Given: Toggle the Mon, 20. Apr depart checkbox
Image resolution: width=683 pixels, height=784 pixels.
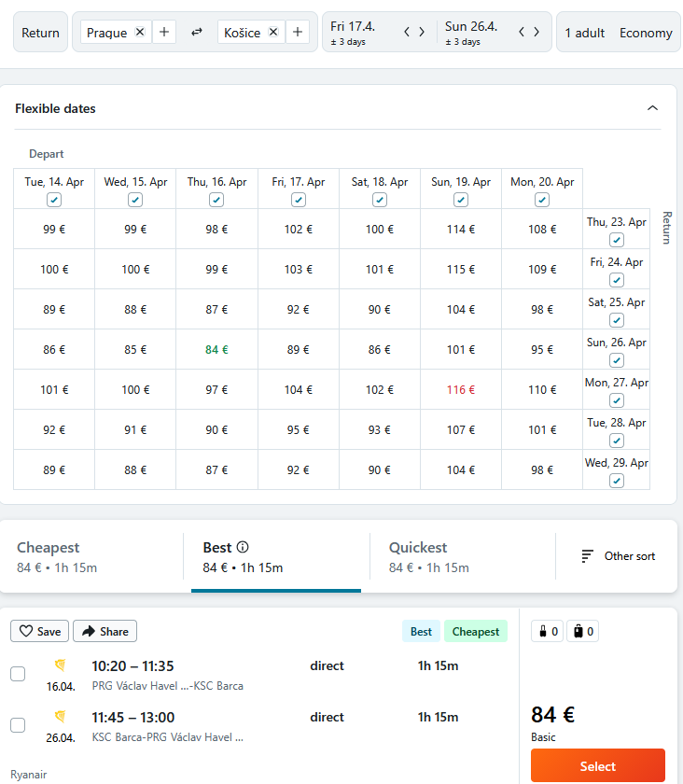Looking at the screenshot, I should click(542, 200).
